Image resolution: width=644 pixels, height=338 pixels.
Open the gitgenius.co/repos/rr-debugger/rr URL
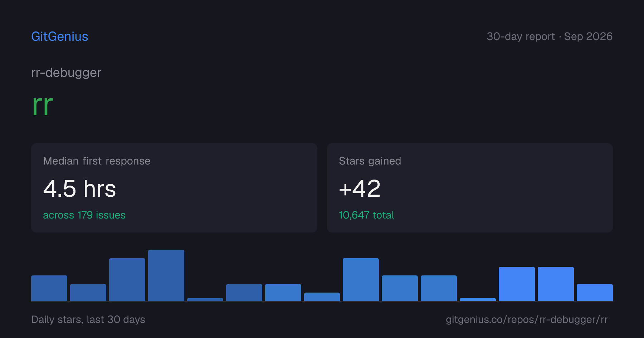527,319
